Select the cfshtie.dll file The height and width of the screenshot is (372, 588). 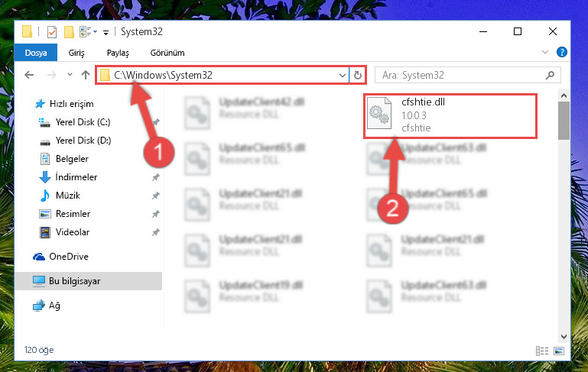tap(450, 115)
